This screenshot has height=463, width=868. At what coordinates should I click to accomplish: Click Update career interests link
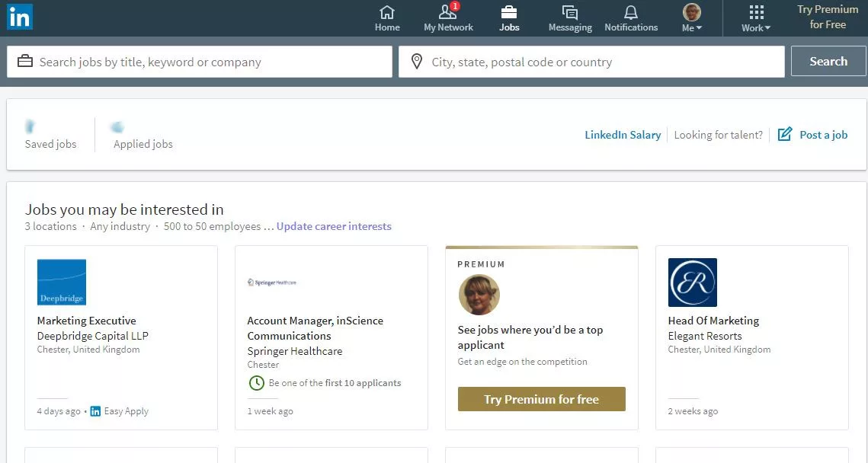(334, 226)
